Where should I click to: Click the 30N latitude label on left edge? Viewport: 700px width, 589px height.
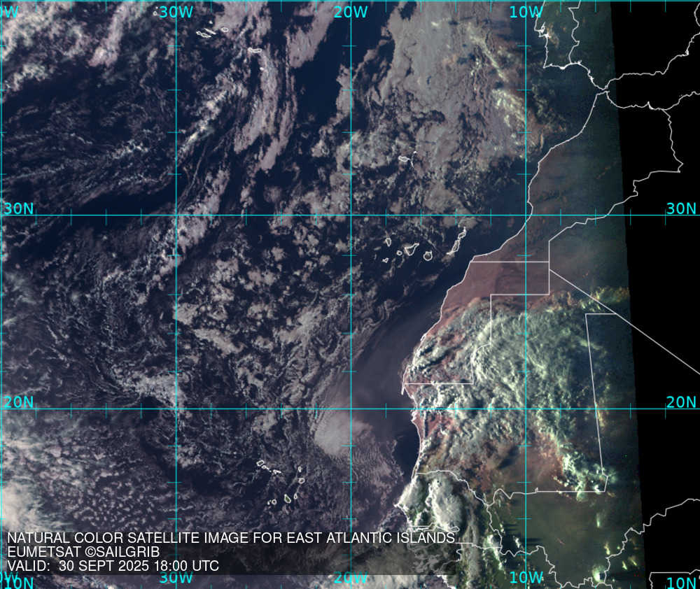click(x=18, y=208)
